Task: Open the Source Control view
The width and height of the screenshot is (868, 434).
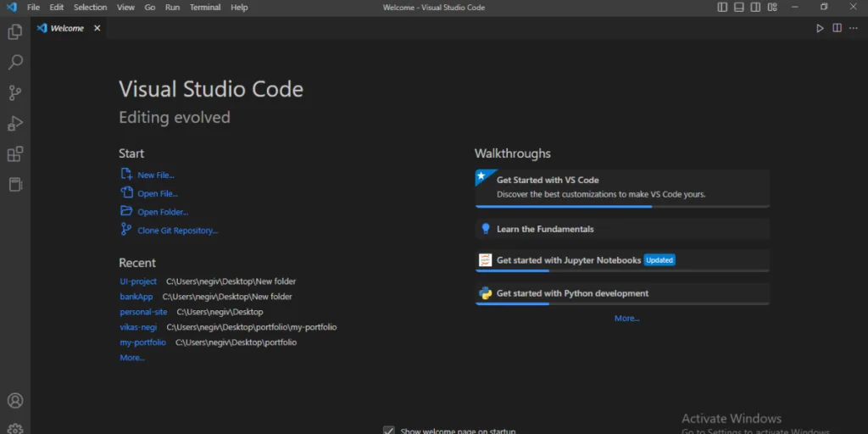Action: 15,92
